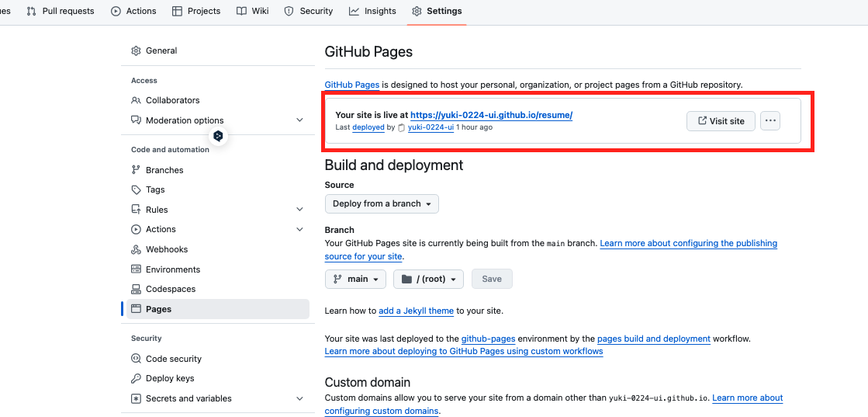
Task: Click the graph icon beside Insights
Action: (354, 11)
